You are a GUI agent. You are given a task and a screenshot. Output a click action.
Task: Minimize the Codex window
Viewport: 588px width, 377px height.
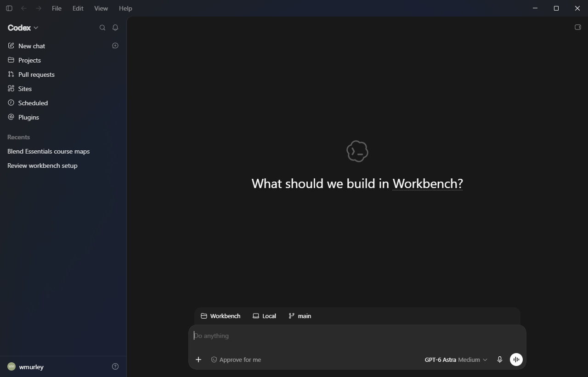pyautogui.click(x=535, y=8)
